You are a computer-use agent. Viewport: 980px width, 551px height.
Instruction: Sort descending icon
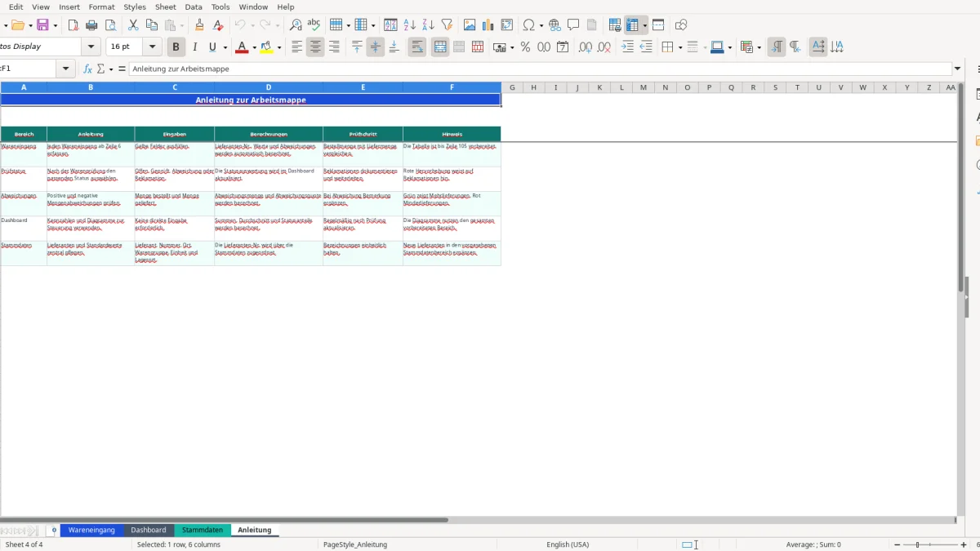coord(428,25)
